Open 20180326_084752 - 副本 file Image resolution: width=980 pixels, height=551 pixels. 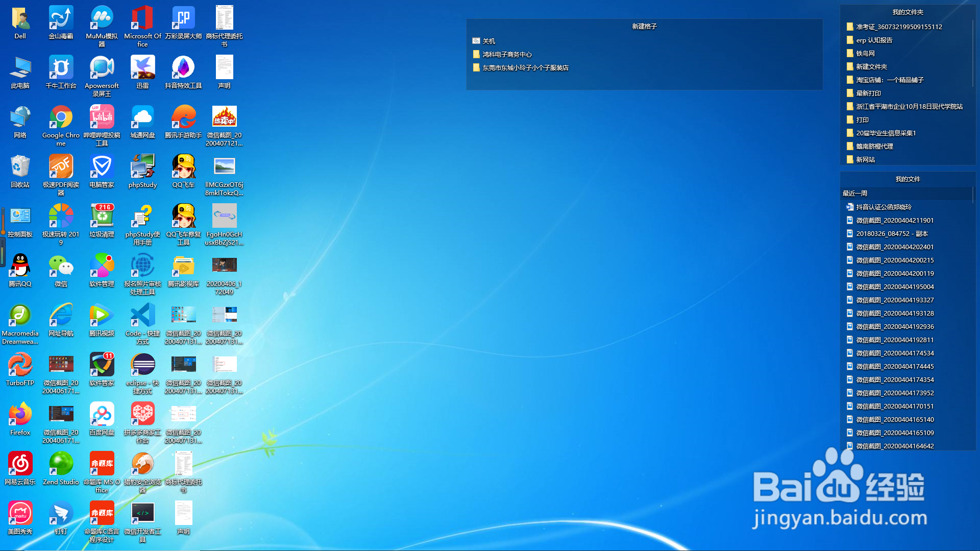pos(887,233)
